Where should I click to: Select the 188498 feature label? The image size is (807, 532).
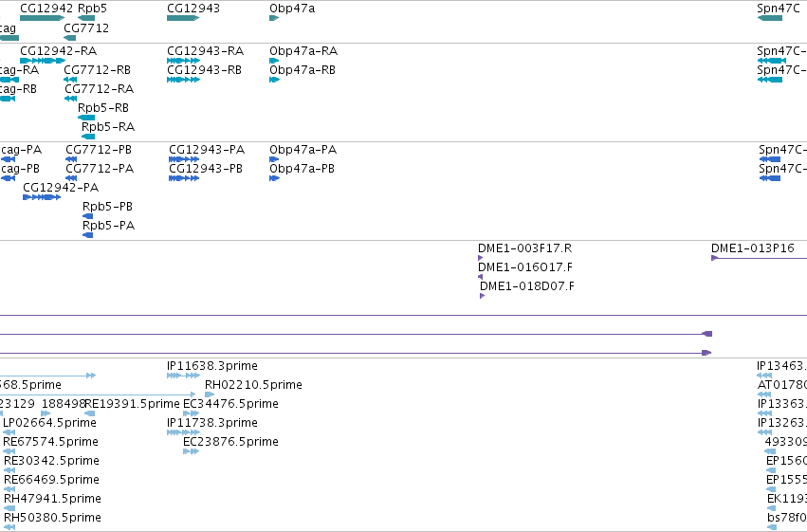tap(64, 404)
